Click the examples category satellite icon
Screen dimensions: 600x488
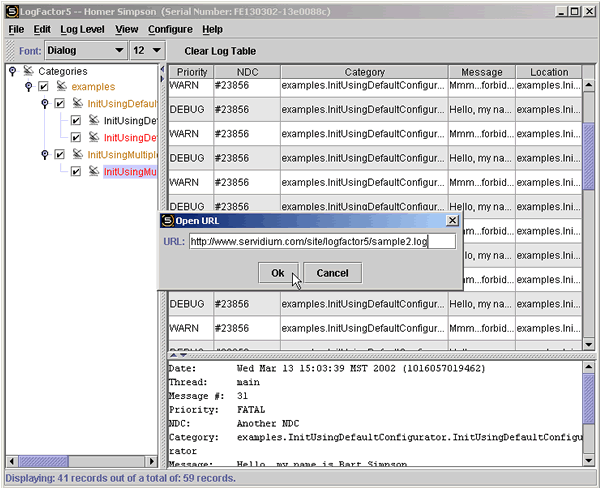61,87
